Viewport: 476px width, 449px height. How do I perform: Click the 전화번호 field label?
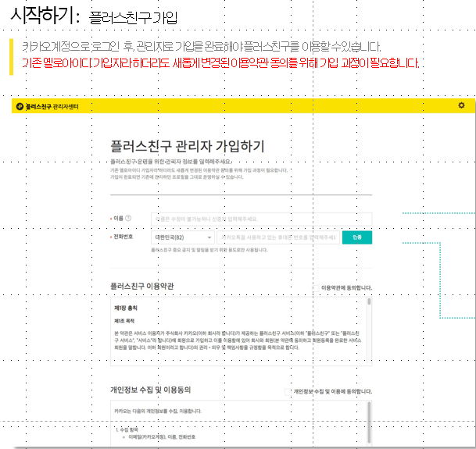pyautogui.click(x=123, y=237)
